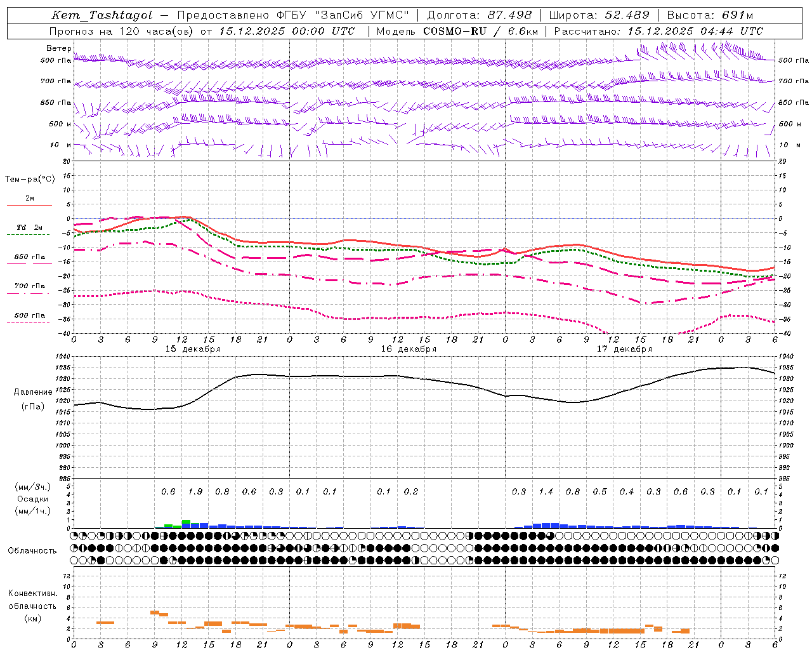
Task: Click the Тем-ра(°C) axis title
Action: click(30, 180)
